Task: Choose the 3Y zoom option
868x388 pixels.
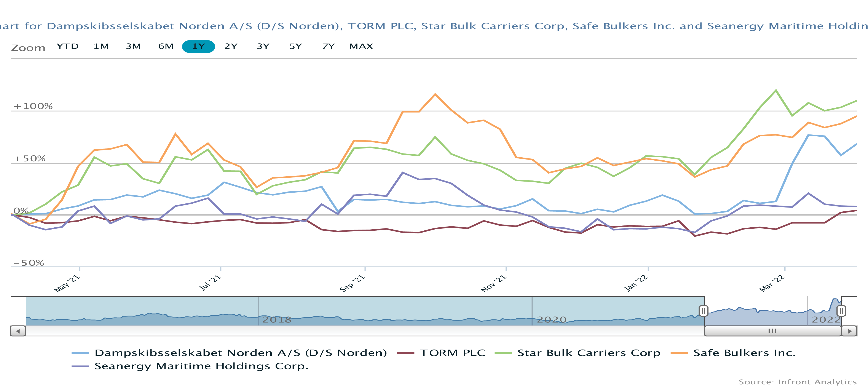Action: click(x=263, y=46)
